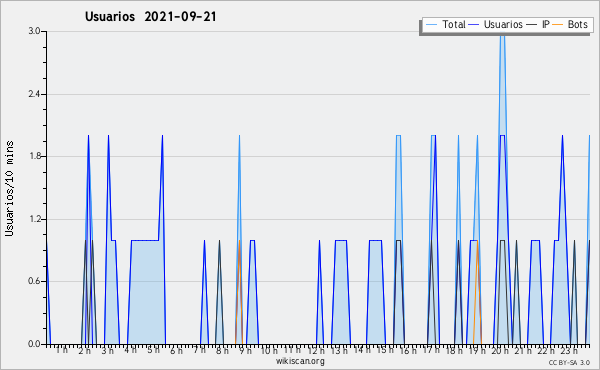Image resolution: width=600 pixels, height=370 pixels.
Task: Click the wikiscan.org text below the chart
Action: pos(300,361)
